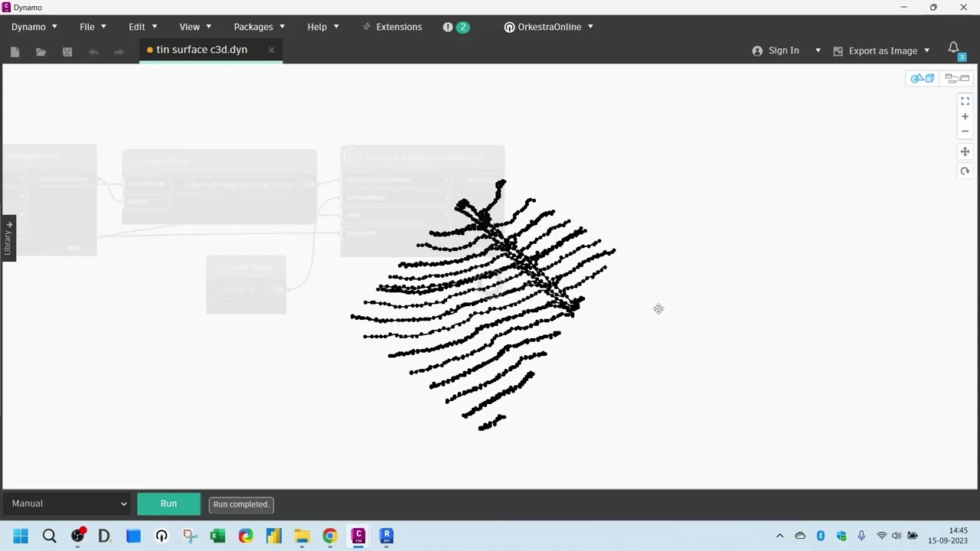
Task: Expand the Library side panel
Action: (x=8, y=239)
